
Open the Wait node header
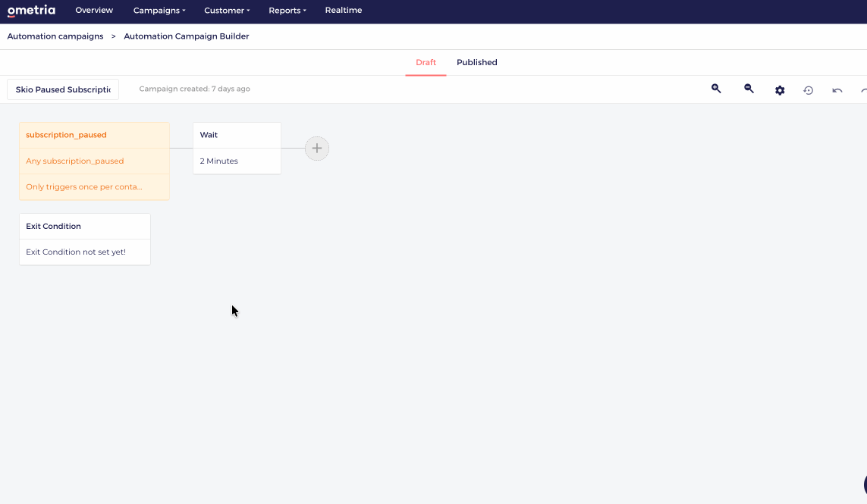tap(237, 135)
